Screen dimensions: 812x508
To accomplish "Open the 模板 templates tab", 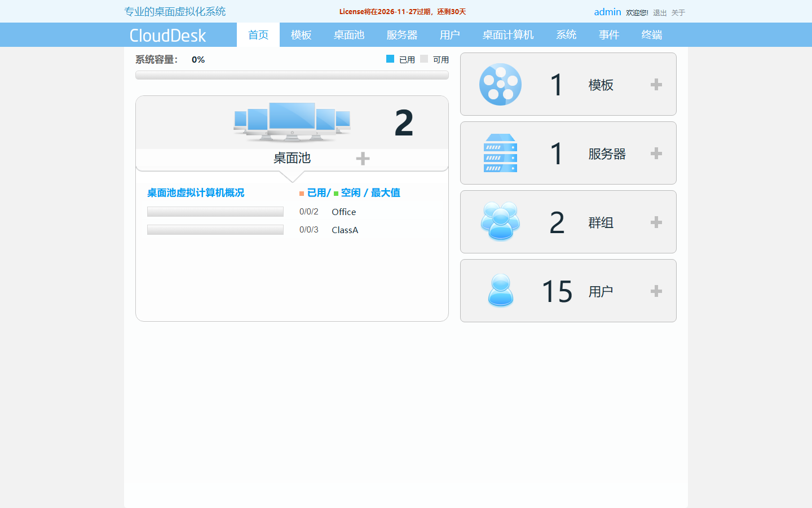I will 301,35.
